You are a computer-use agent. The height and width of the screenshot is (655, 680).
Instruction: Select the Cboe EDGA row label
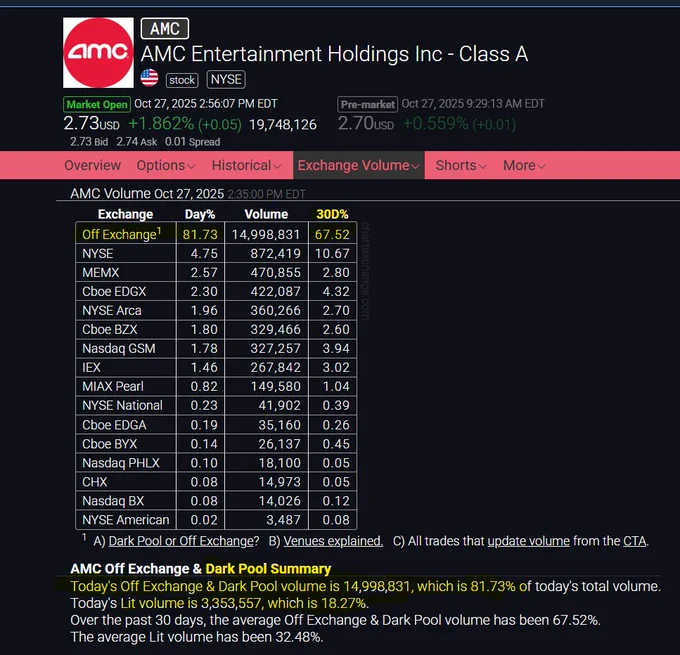[114, 425]
